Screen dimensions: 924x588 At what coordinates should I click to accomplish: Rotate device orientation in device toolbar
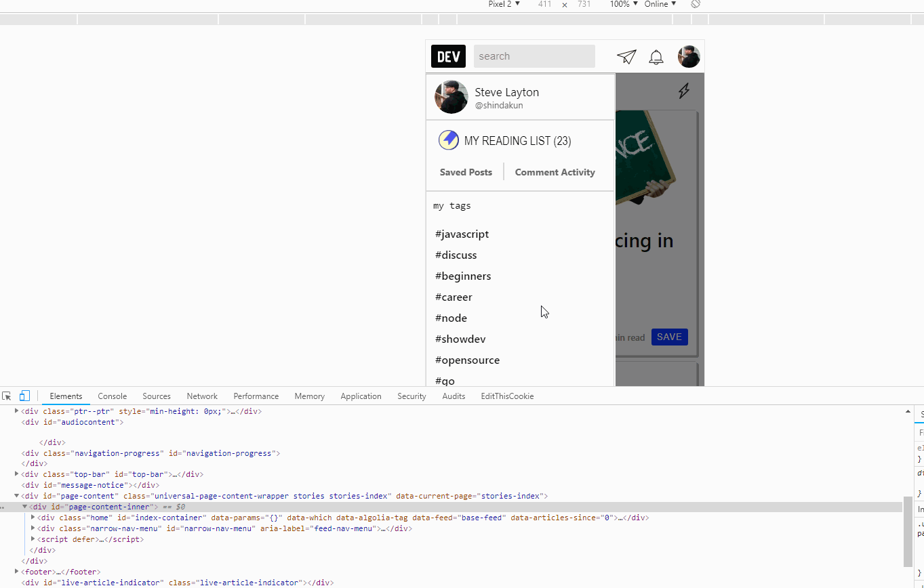(695, 4)
